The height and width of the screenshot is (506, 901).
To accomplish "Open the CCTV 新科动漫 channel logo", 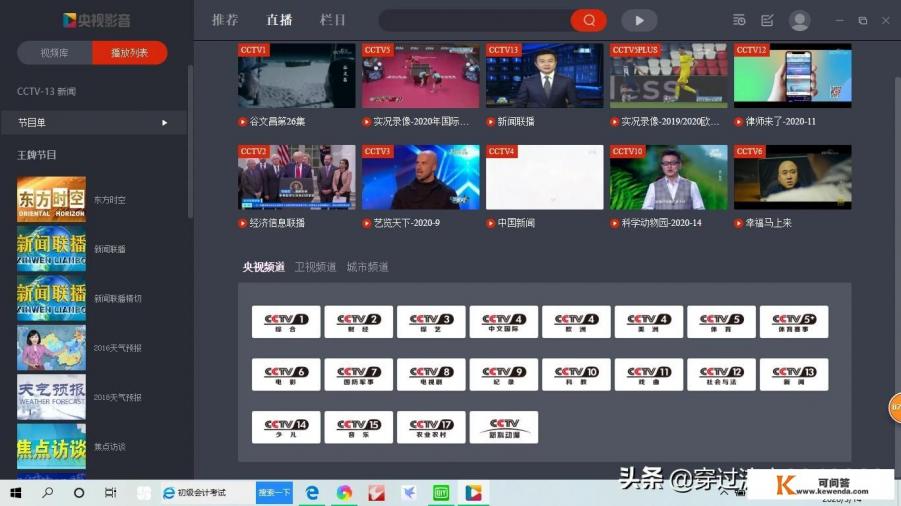I will pos(504,427).
